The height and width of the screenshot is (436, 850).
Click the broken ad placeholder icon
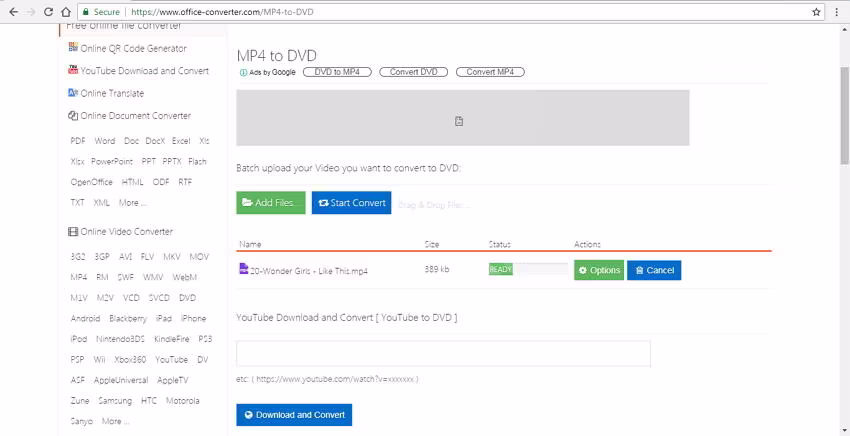(459, 121)
